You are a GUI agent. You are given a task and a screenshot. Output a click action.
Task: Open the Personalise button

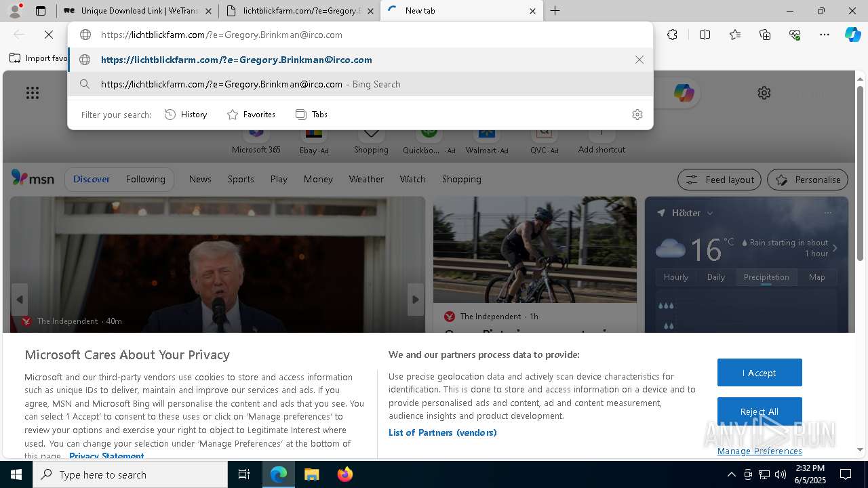(808, 180)
